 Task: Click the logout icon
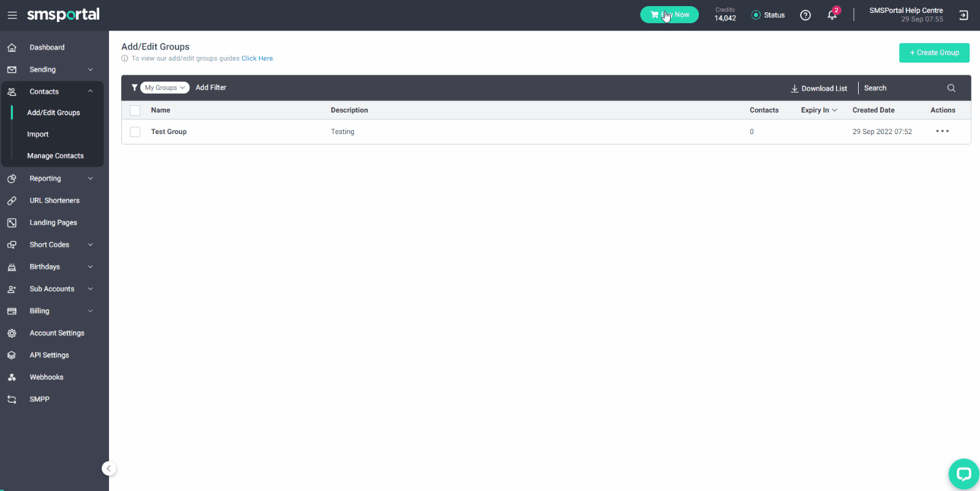(x=963, y=15)
